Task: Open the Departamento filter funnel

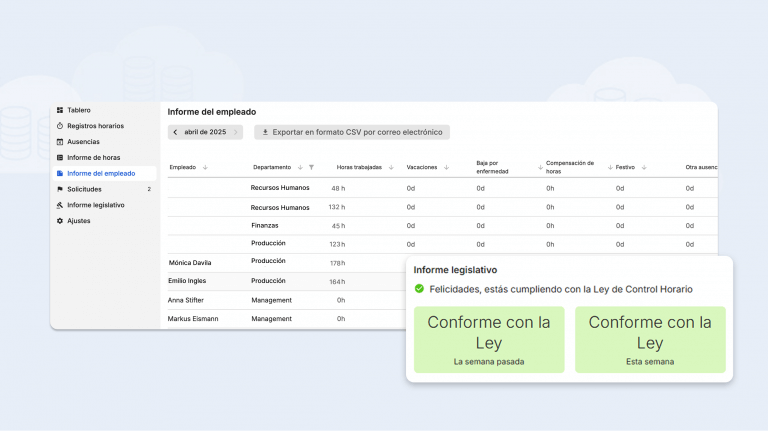Action: click(x=312, y=168)
